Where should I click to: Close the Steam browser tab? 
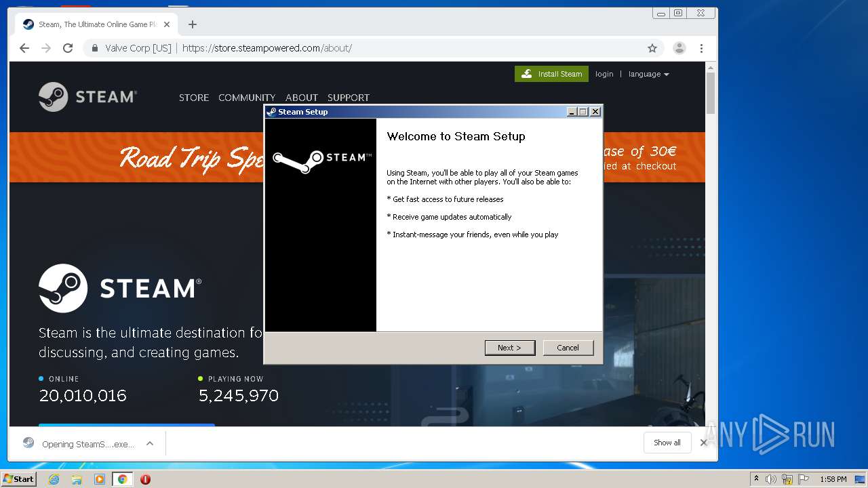(167, 24)
